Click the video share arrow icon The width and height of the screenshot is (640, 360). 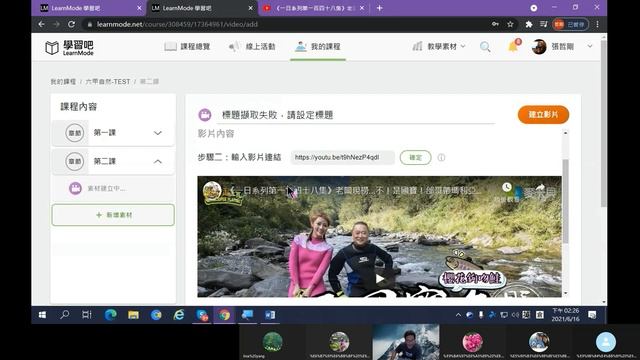click(540, 187)
